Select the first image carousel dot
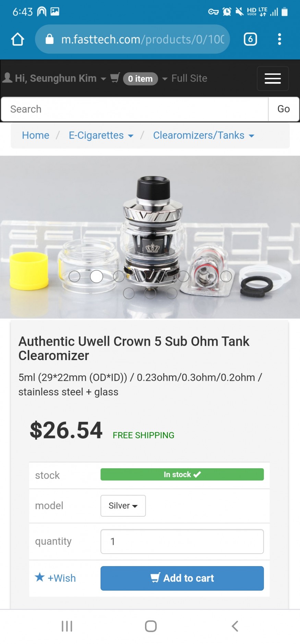Image resolution: width=300 pixels, height=644 pixels. 74,276
